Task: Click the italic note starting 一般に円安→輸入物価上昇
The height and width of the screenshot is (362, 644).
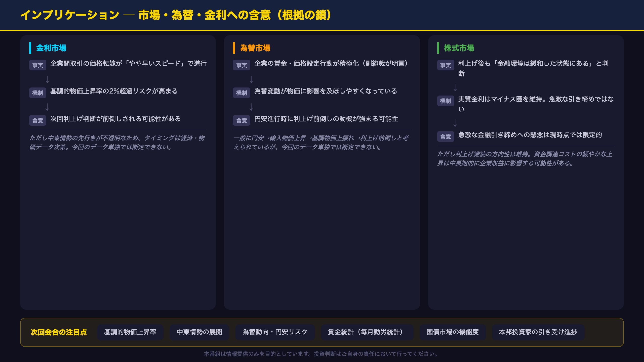Action: 321,142
